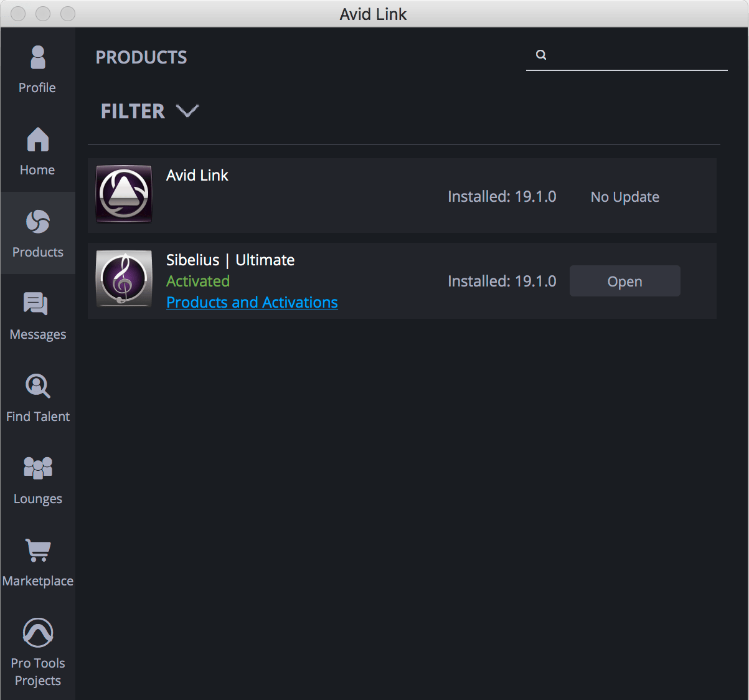Click the Lounges label in sidebar
This screenshot has width=749, height=700.
38,499
